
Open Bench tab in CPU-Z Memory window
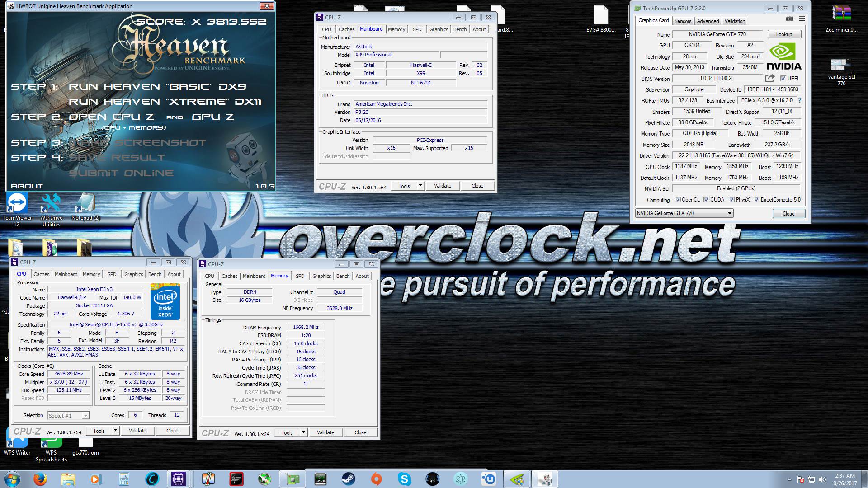(343, 276)
